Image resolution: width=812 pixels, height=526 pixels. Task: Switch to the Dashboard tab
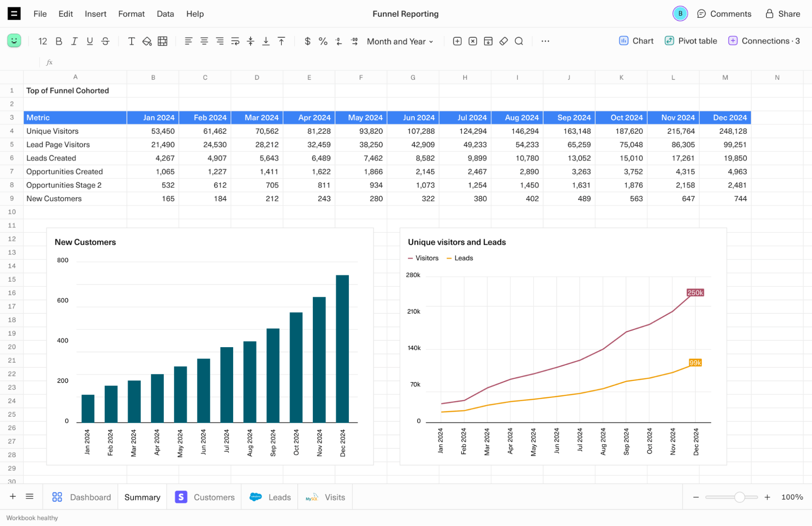coord(90,497)
